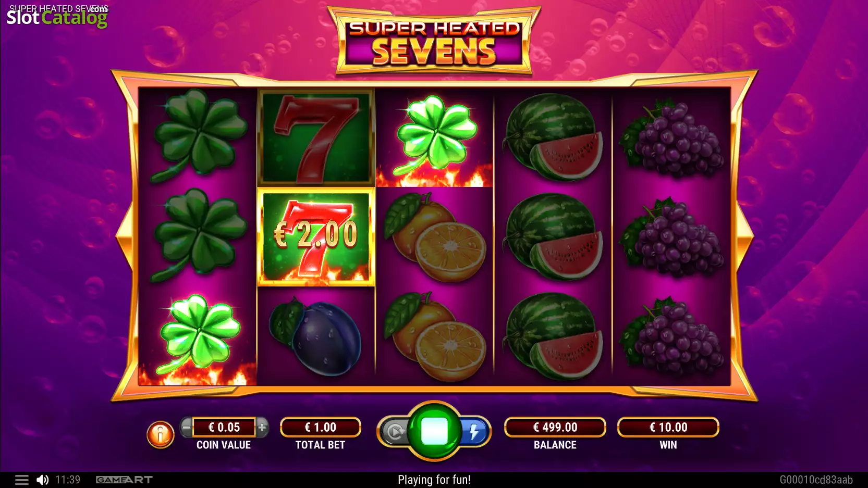The width and height of the screenshot is (868, 488).
Task: Select the plum symbol on reel two
Action: (315, 336)
